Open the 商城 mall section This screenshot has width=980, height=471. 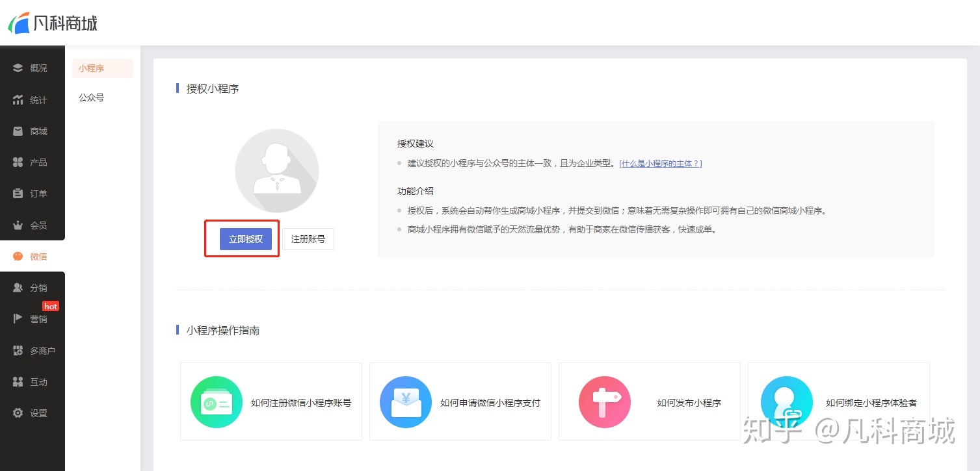(x=33, y=131)
